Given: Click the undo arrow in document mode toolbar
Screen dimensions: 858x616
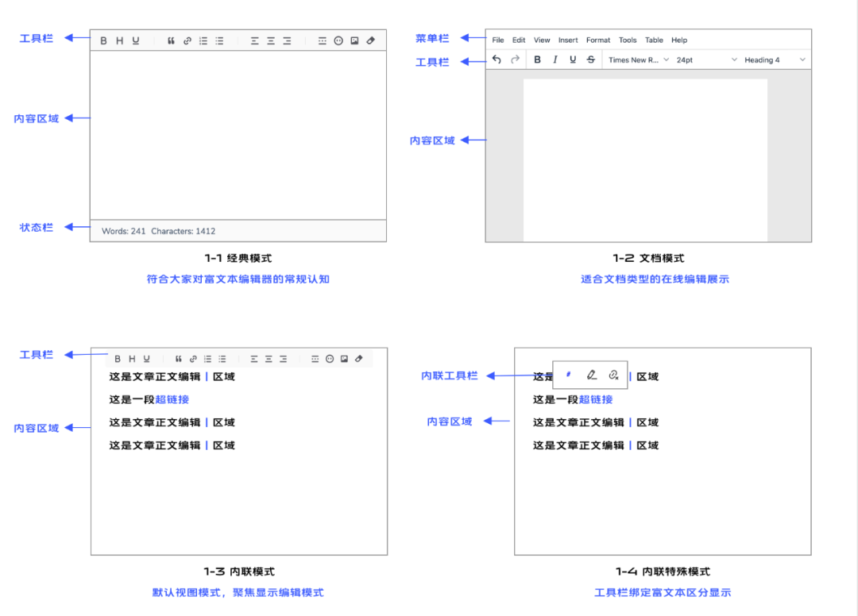Looking at the screenshot, I should click(497, 59).
